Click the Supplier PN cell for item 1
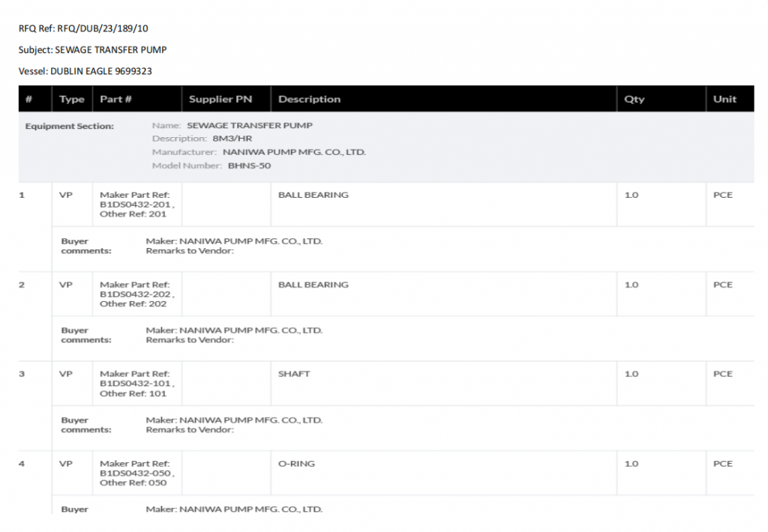The width and height of the screenshot is (768, 532). (226, 205)
